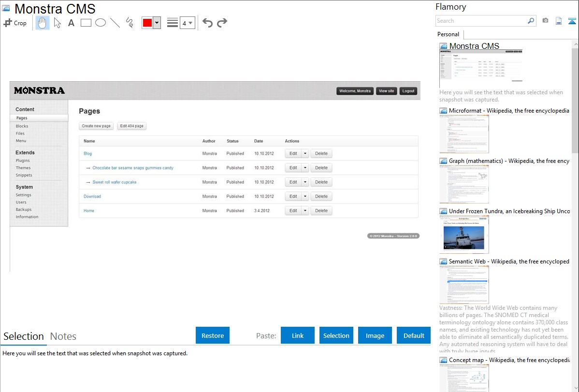Redo the last undone action

point(222,23)
